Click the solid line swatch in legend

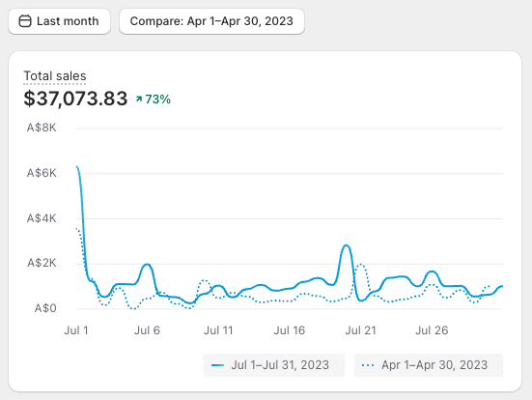pyautogui.click(x=217, y=365)
